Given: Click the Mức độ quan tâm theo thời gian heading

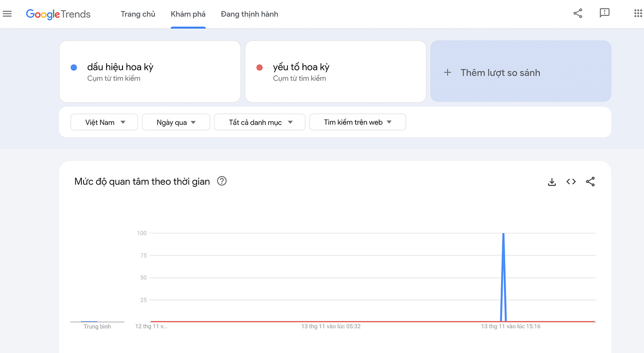Looking at the screenshot, I should [142, 181].
